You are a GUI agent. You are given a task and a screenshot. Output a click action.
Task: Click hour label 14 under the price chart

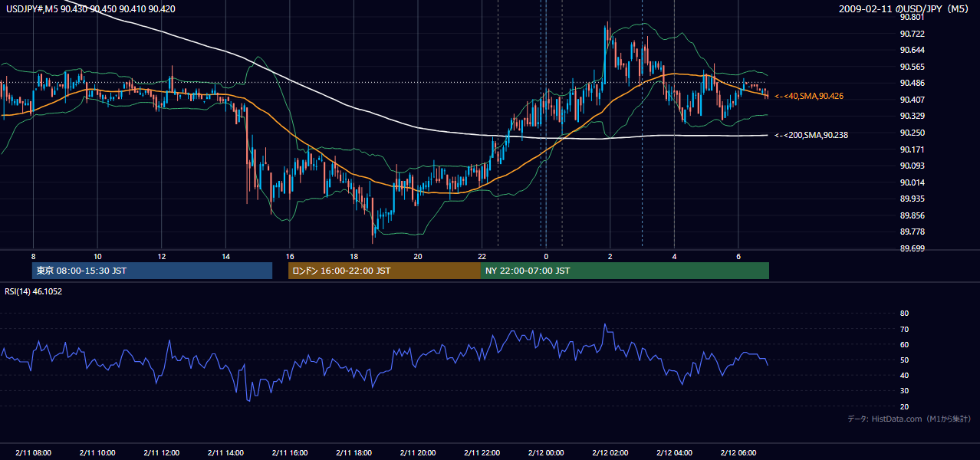225,256
